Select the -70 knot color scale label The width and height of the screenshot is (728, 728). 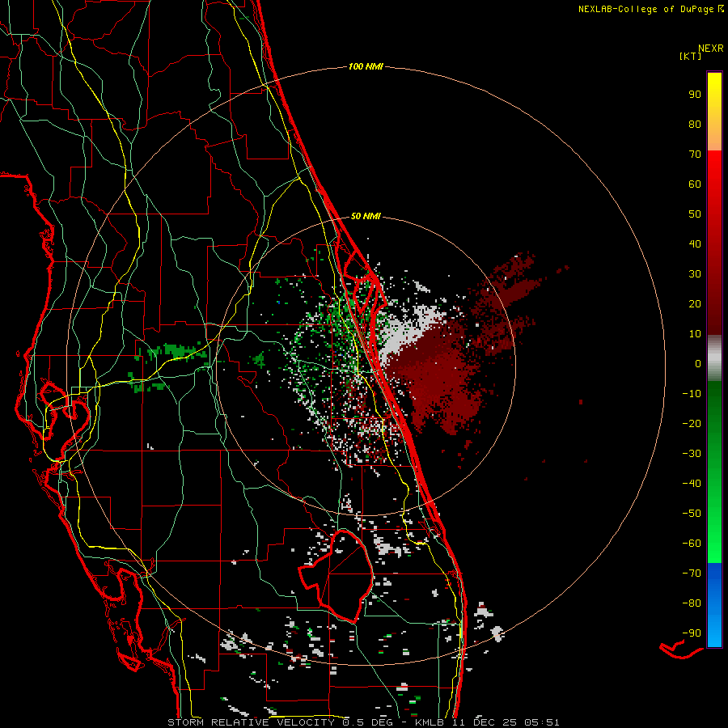(x=692, y=574)
